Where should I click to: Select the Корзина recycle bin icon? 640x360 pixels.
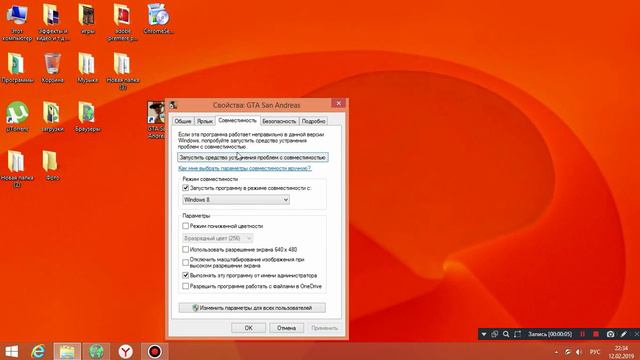pos(52,68)
